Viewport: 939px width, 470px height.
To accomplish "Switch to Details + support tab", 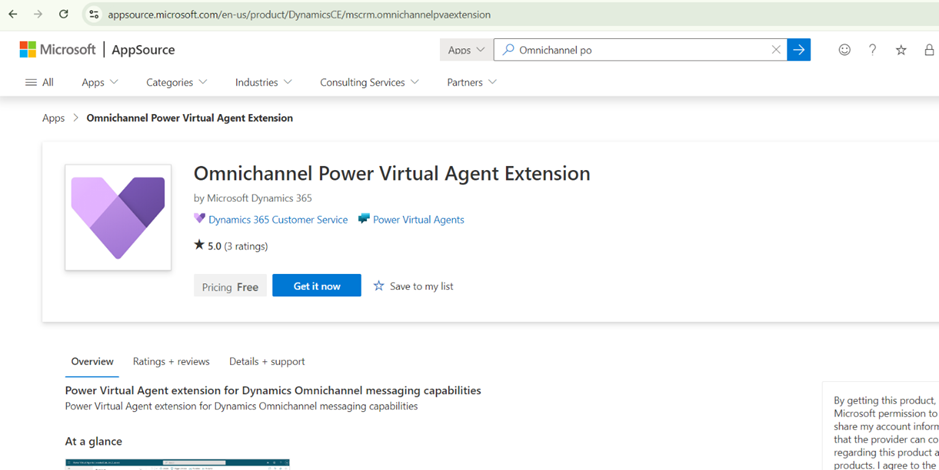I will [266, 361].
